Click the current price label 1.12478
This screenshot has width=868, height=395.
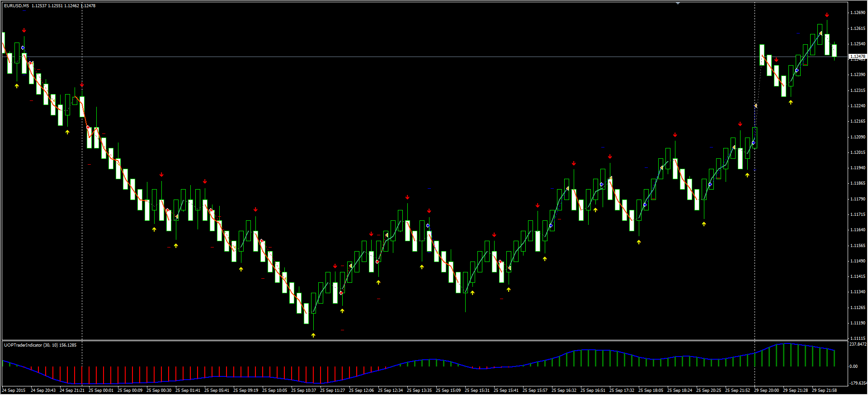[x=858, y=57]
